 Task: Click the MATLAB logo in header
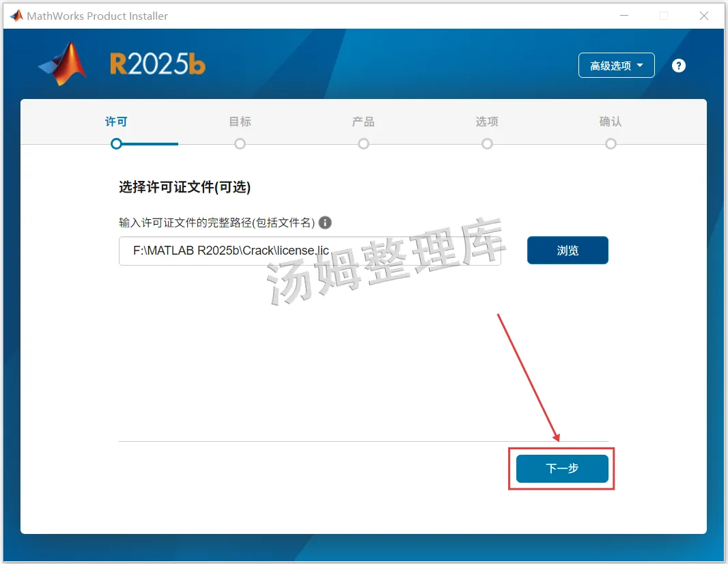pyautogui.click(x=63, y=64)
